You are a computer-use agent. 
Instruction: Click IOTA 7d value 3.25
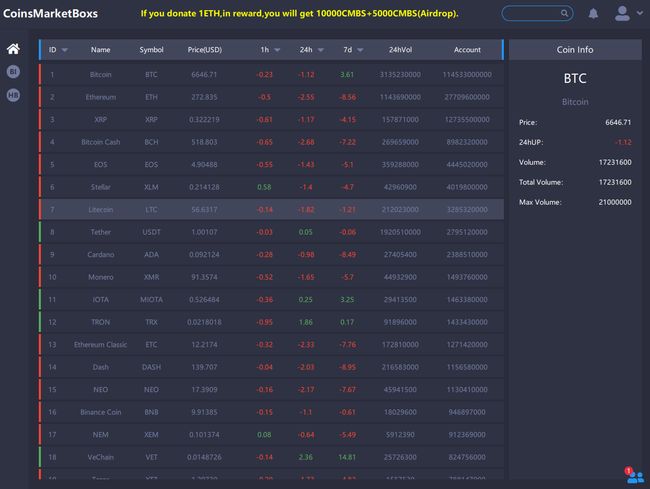click(x=347, y=299)
